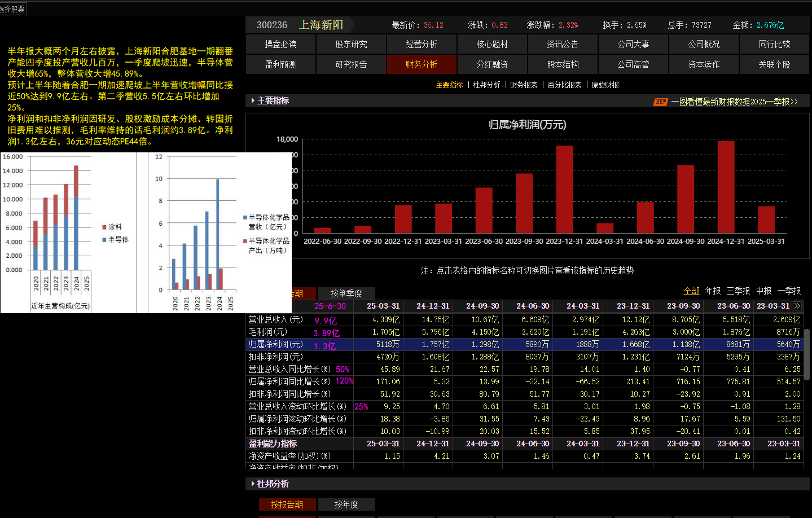Click the table vertical scrollbar
Viewport: 812px width, 518px height.
click(807, 354)
